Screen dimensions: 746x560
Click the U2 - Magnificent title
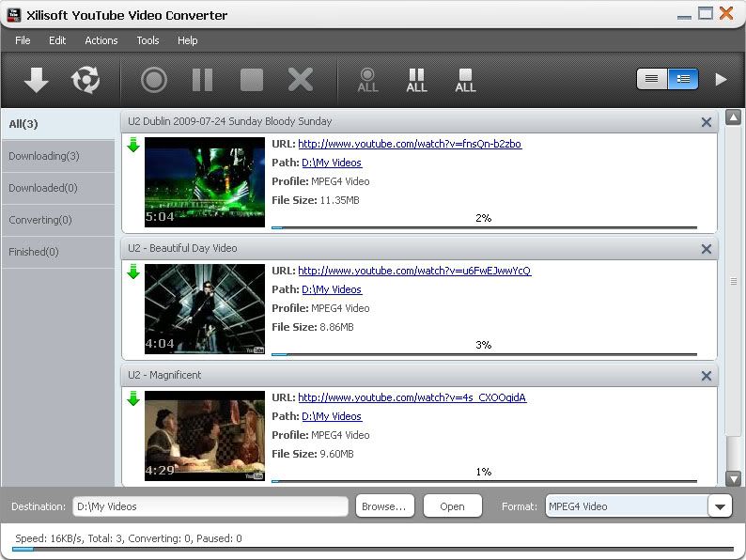tap(164, 375)
